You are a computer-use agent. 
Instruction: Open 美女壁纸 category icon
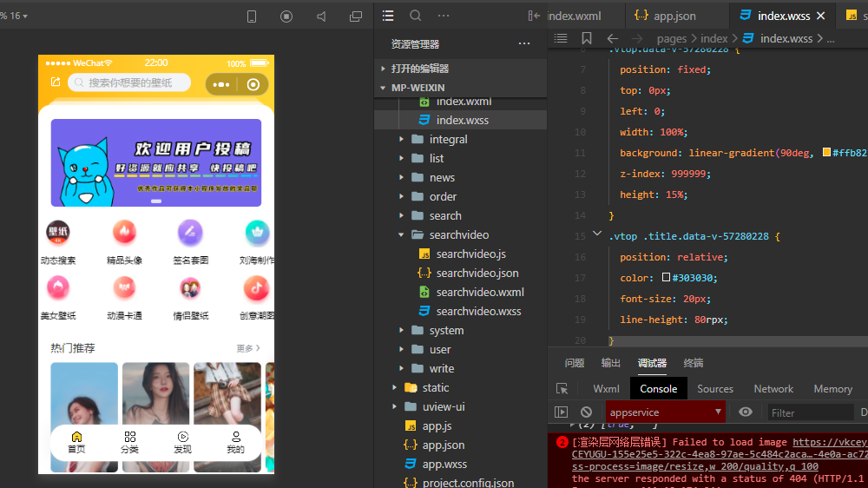coord(57,288)
